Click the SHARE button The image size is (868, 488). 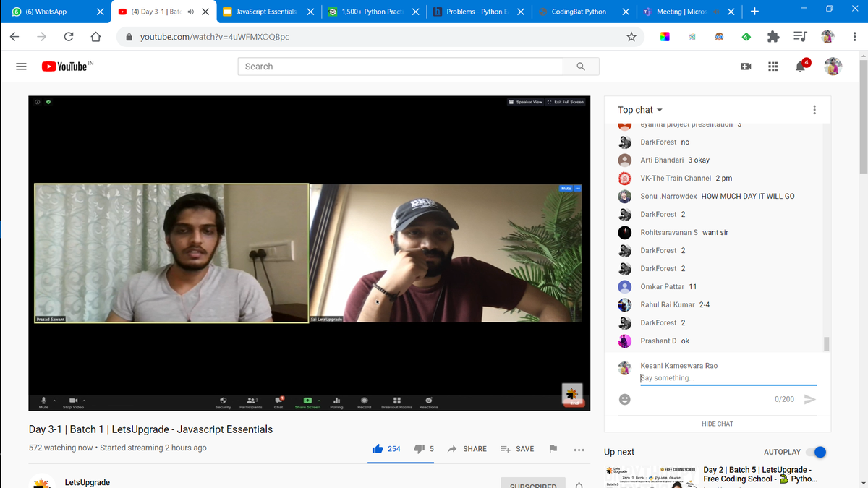[467, 449]
